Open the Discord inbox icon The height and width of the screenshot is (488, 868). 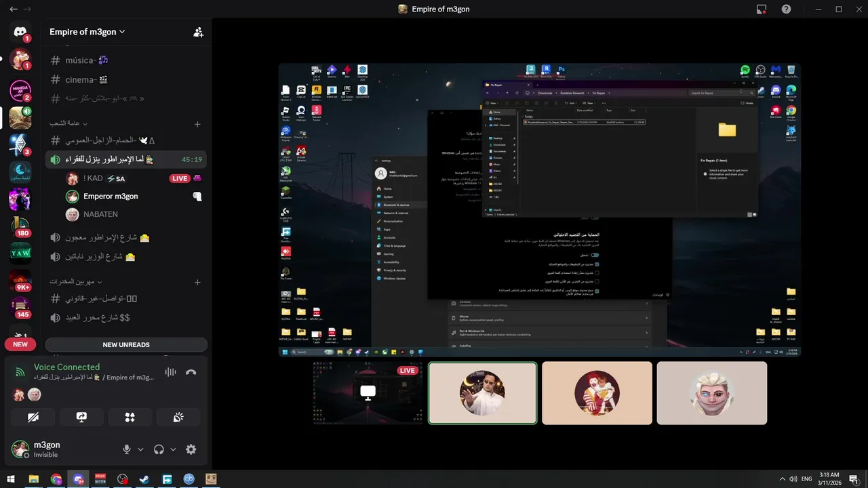762,9
